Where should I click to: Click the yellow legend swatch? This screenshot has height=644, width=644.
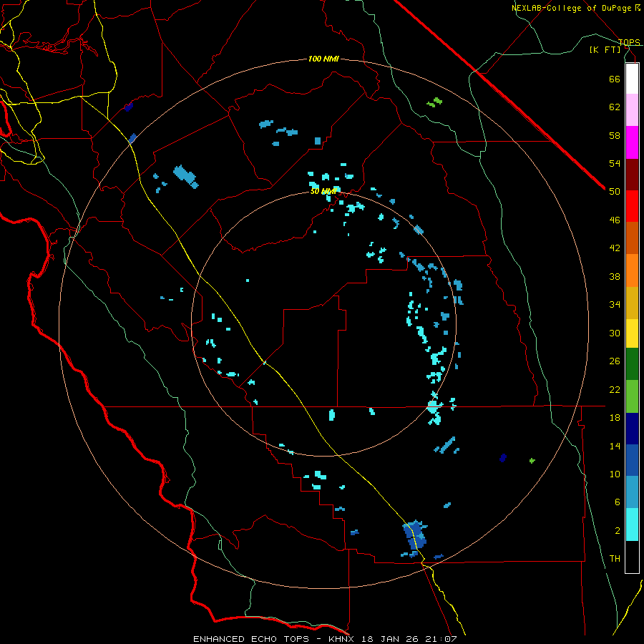click(632, 333)
